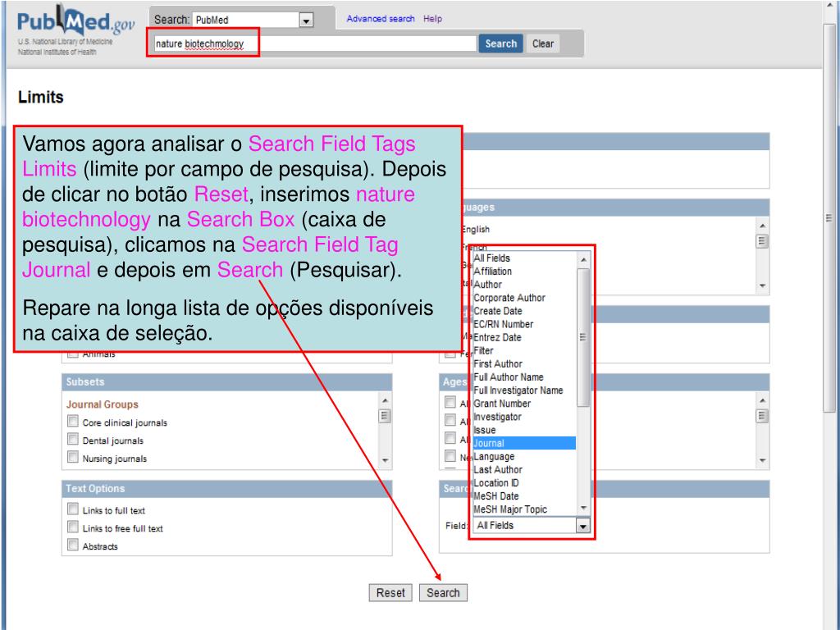
Task: Click Languages list scroll down arrow
Action: point(762,285)
